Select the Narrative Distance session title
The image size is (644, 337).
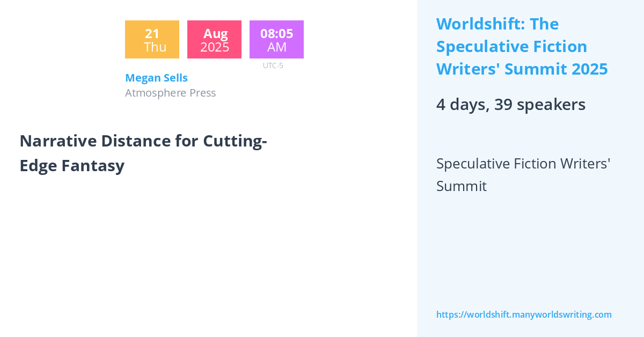coord(143,153)
